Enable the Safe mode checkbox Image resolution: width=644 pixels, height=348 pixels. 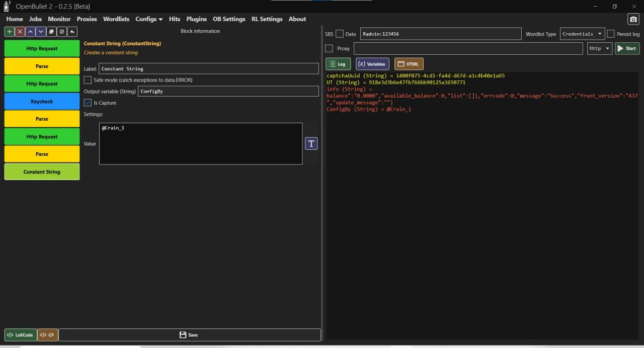point(88,80)
